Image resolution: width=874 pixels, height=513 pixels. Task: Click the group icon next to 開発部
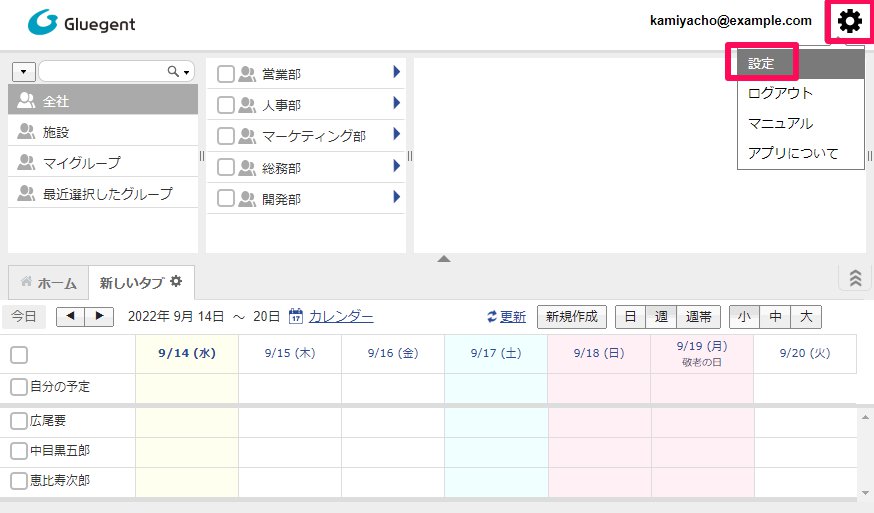(x=247, y=199)
